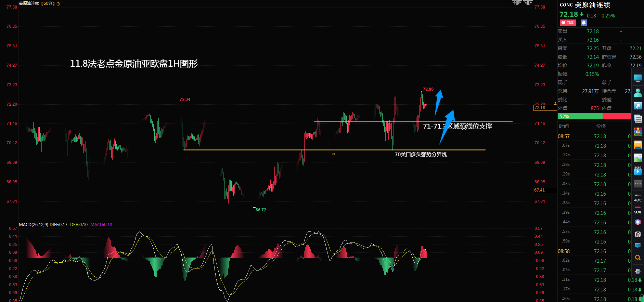This screenshot has width=644, height=302.
Task: Click the 开盘 value 72.21
Action: [x=635, y=49]
